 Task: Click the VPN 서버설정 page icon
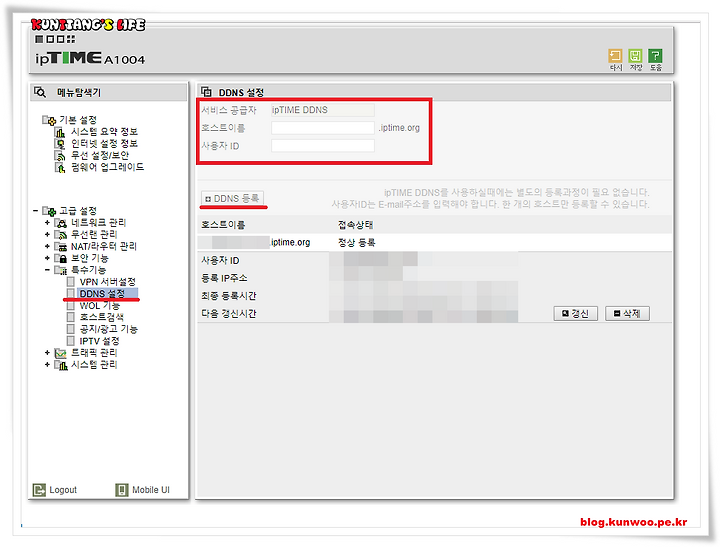[x=71, y=282]
